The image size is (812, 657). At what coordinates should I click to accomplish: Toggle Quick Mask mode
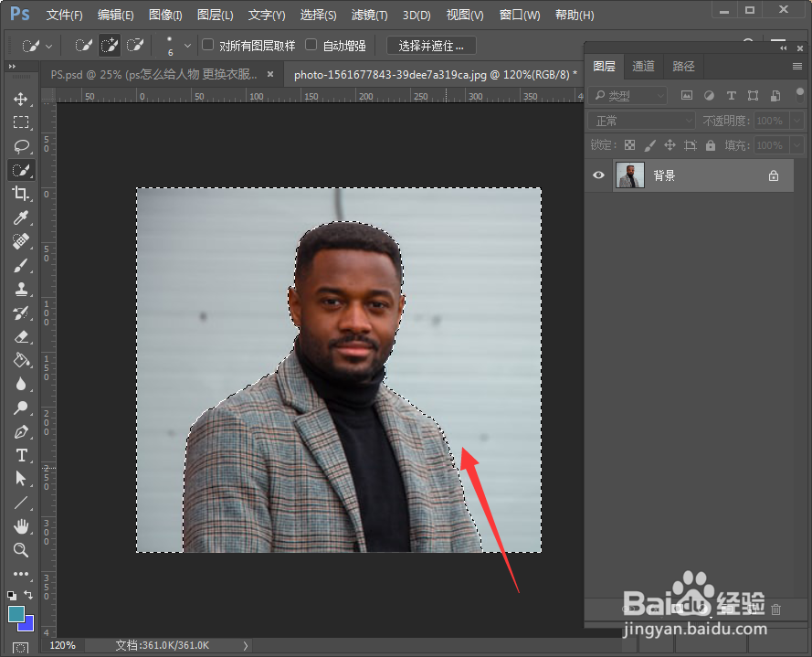click(21, 648)
